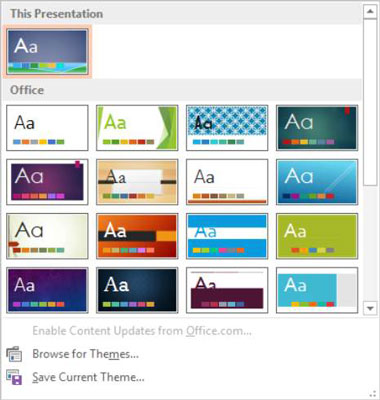
Task: Click the Browse for Themes folder icon
Action: pyautogui.click(x=14, y=354)
